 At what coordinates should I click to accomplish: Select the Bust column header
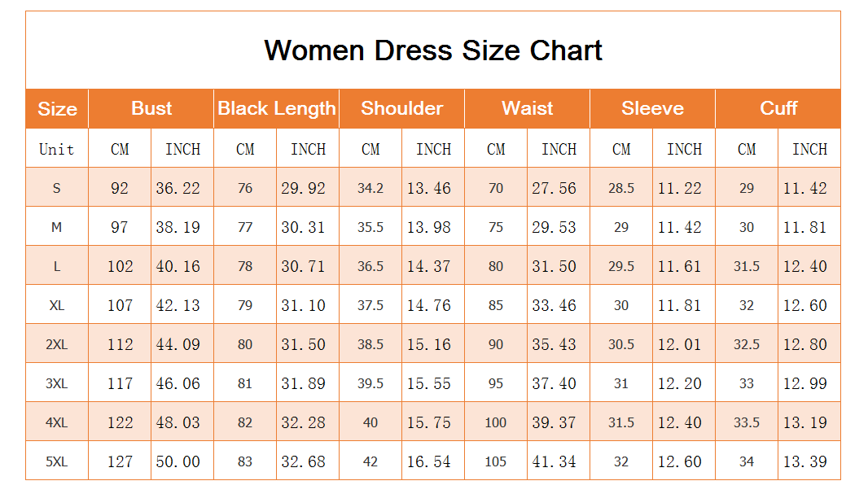click(151, 108)
